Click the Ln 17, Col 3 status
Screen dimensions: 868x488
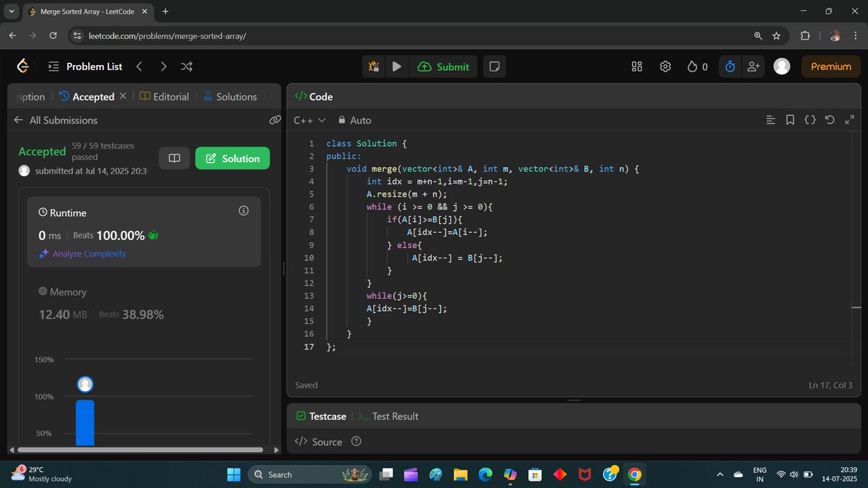pos(830,385)
